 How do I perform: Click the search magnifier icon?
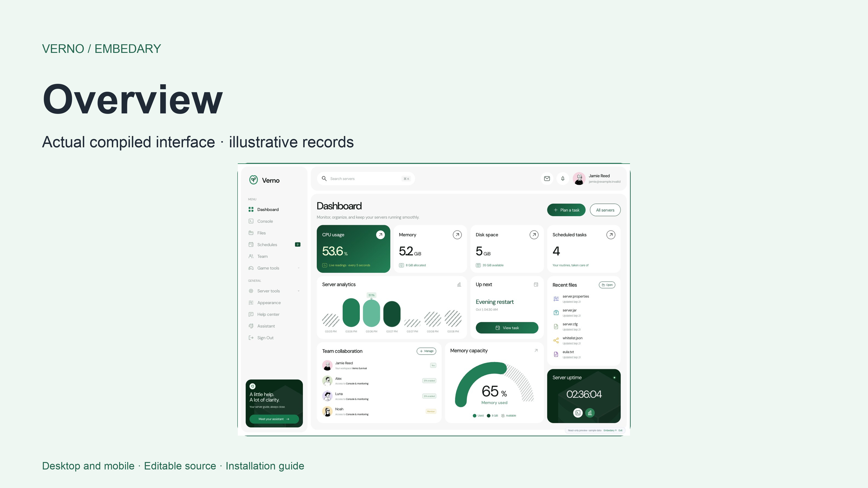pyautogui.click(x=324, y=178)
